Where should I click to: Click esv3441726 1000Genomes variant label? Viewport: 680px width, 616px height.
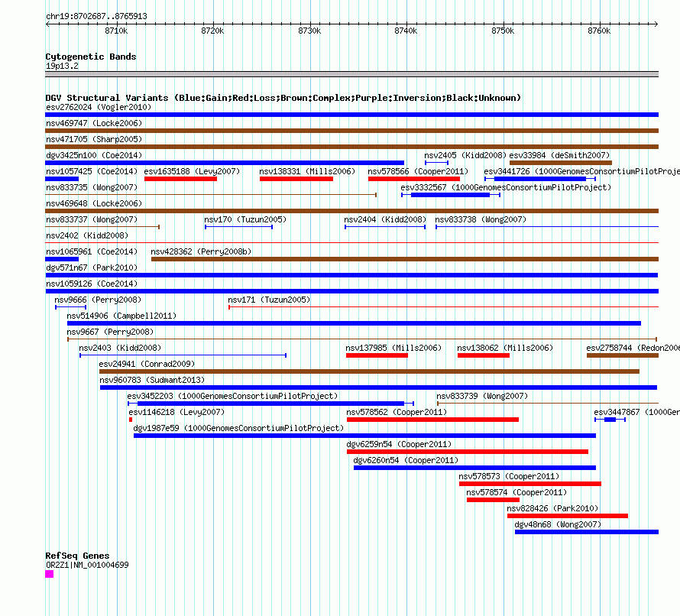pos(582,171)
